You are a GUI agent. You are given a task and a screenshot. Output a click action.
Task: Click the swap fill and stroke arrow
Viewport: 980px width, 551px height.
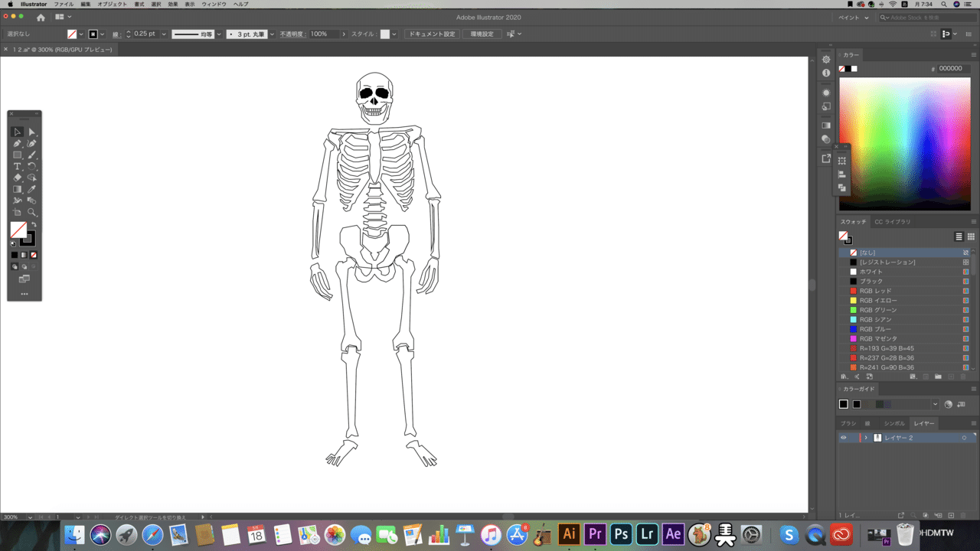pyautogui.click(x=34, y=225)
